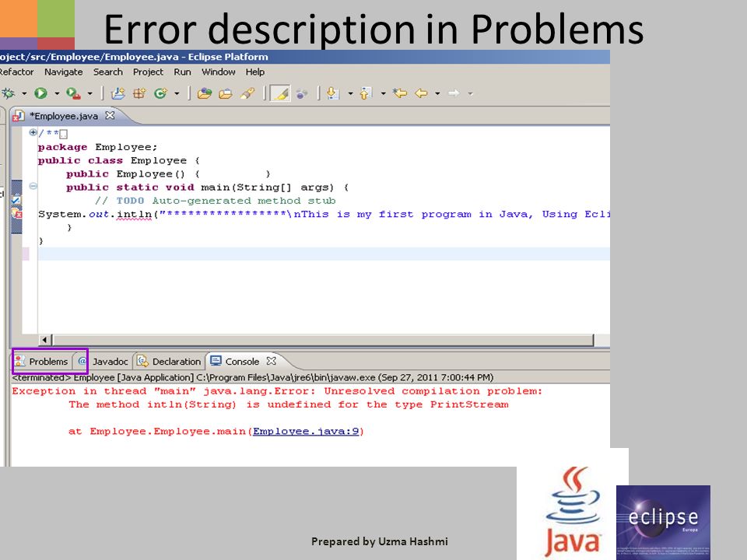
Task: Click the editor horizontal scrollbar thumb
Action: point(323,340)
